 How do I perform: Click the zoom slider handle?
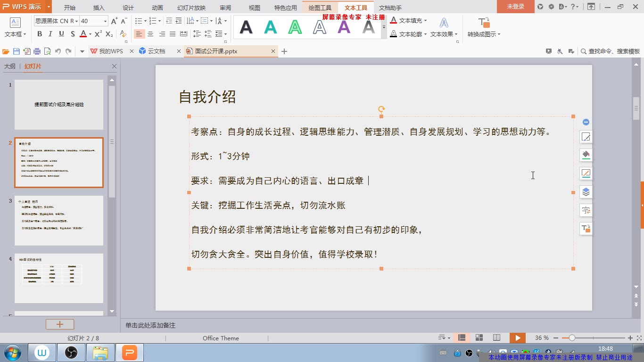pos(572,337)
